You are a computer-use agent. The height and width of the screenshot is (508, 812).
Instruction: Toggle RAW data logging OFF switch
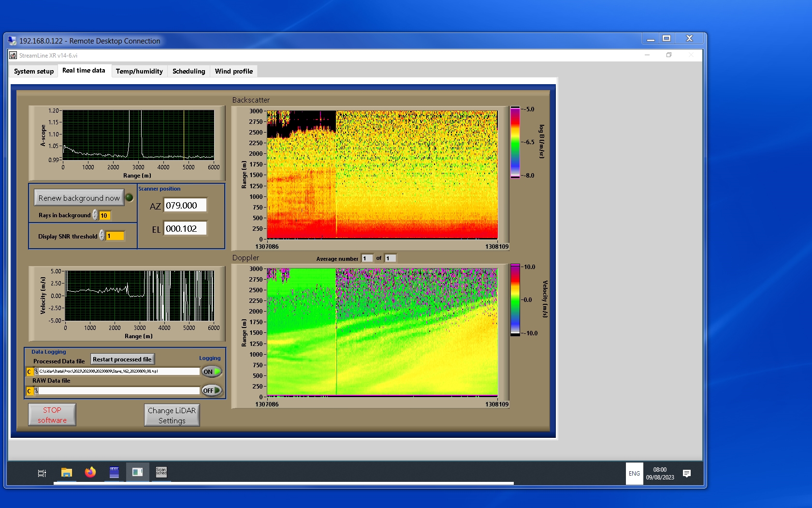(212, 390)
